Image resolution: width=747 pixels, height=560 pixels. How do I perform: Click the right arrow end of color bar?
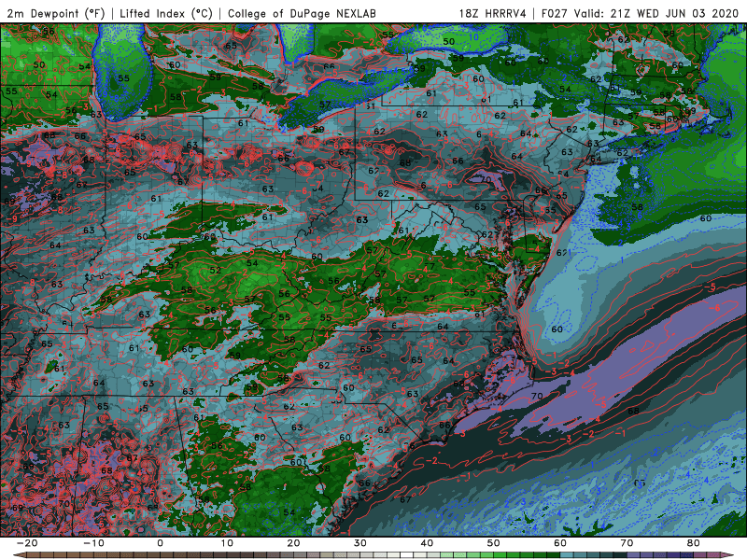727,555
